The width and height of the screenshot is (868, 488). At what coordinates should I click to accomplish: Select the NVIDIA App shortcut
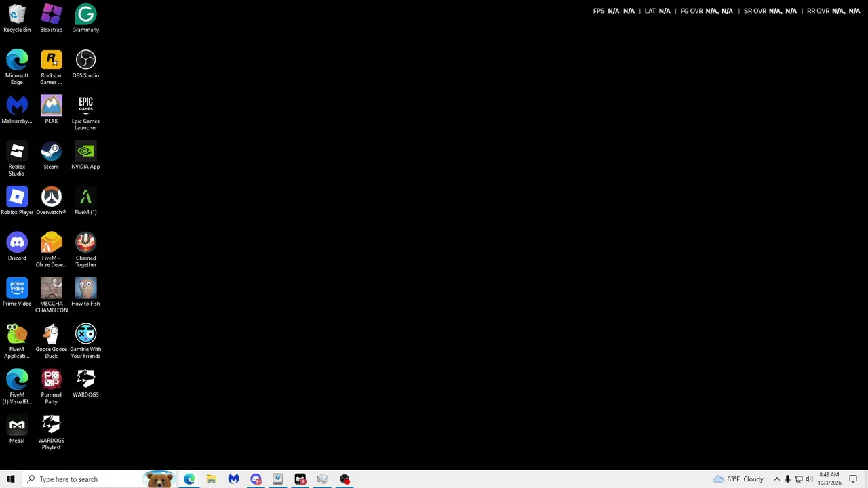pyautogui.click(x=85, y=156)
